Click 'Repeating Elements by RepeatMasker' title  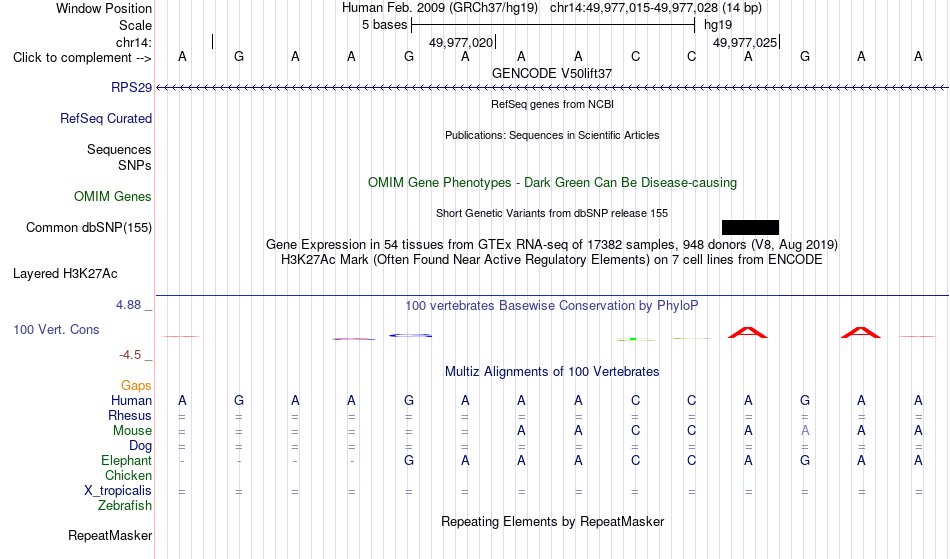[552, 522]
